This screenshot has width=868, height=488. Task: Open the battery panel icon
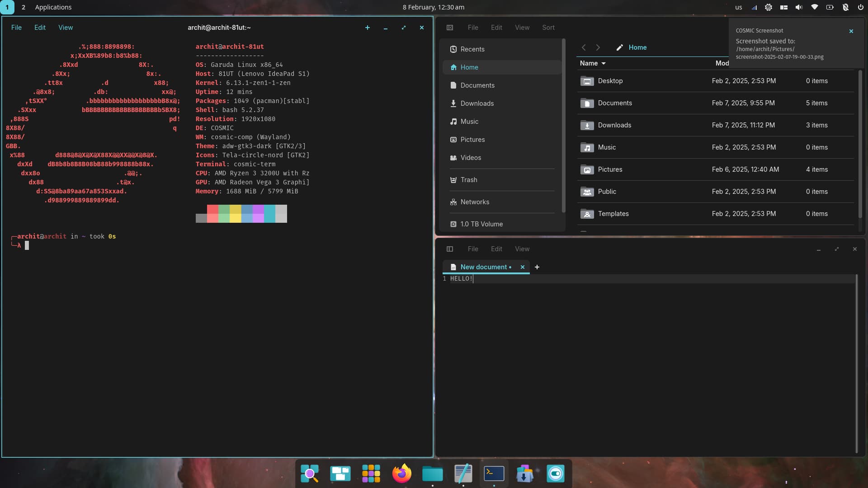pyautogui.click(x=830, y=7)
